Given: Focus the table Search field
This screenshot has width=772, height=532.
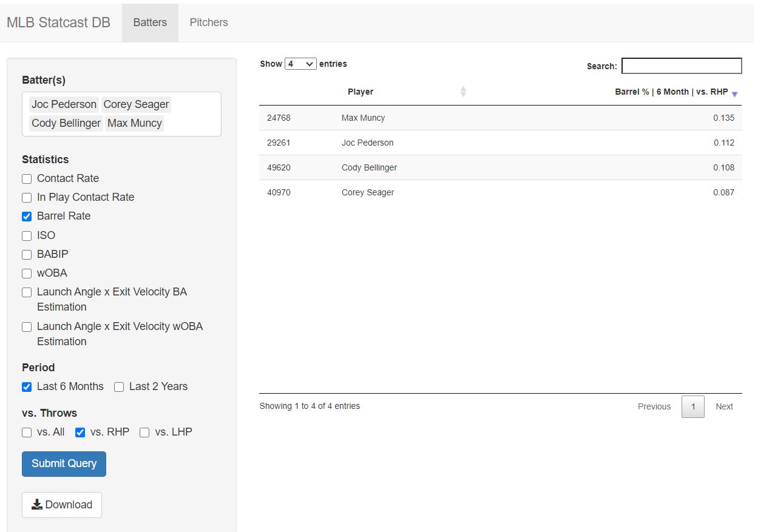Looking at the screenshot, I should [x=682, y=66].
